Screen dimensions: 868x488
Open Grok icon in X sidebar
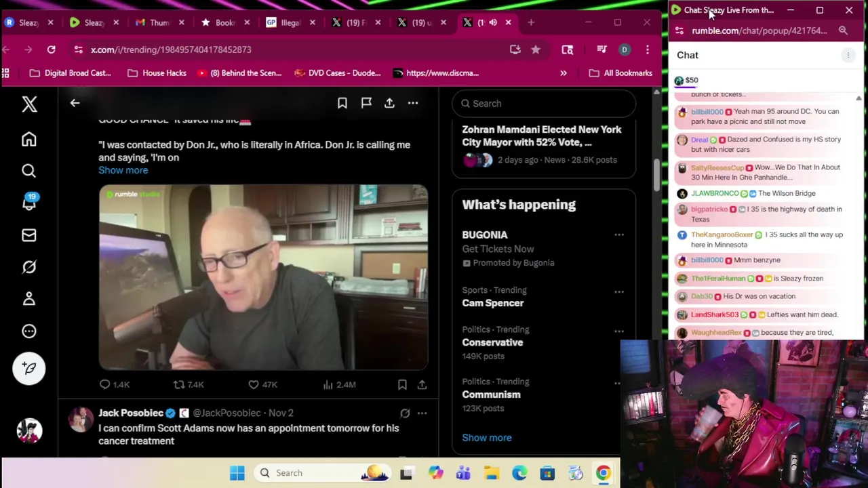pos(28,267)
